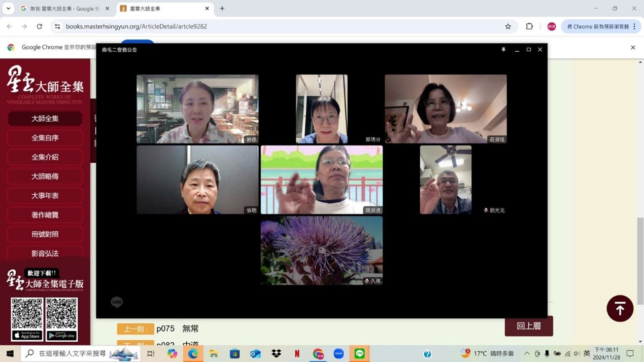Download via the App Store badge

coord(27,336)
